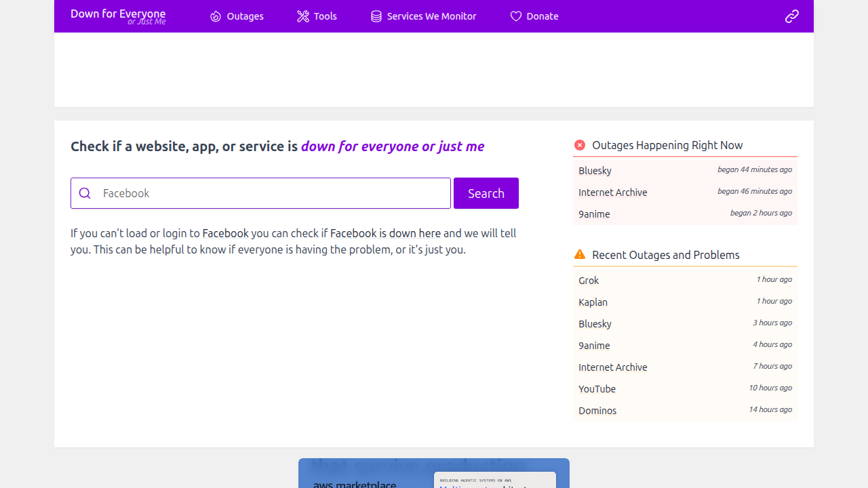Click the chain link icon in the header
The width and height of the screenshot is (868, 488).
click(791, 16)
